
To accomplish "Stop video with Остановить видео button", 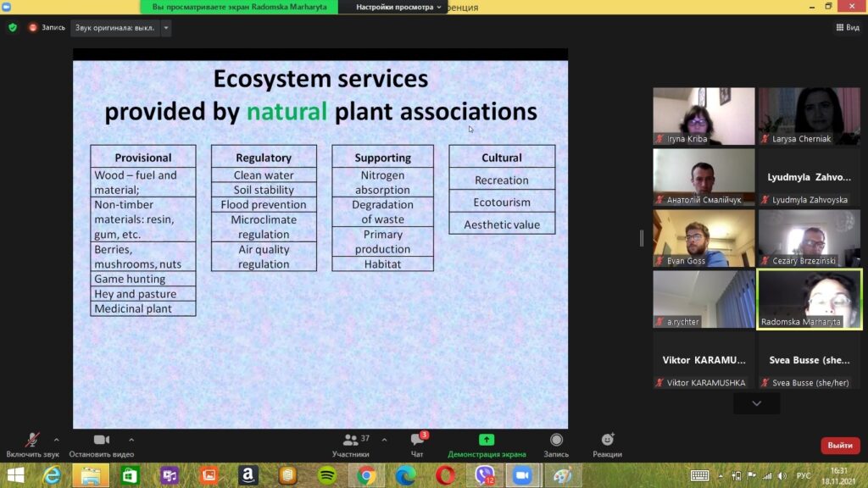I will click(x=102, y=441).
